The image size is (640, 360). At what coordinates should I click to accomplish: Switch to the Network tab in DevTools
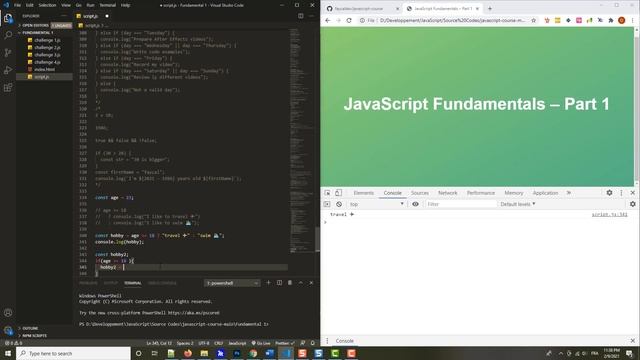coord(447,193)
